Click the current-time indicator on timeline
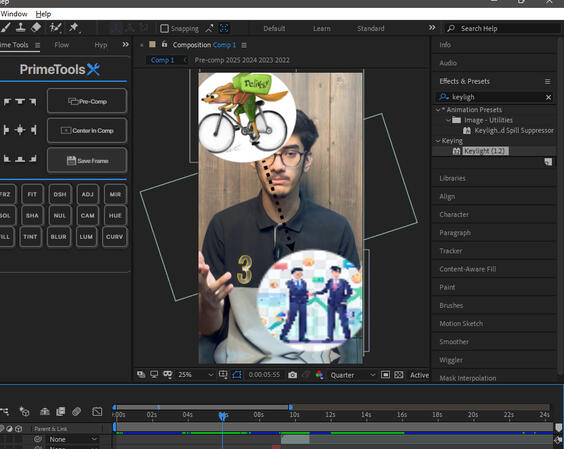 [223, 416]
